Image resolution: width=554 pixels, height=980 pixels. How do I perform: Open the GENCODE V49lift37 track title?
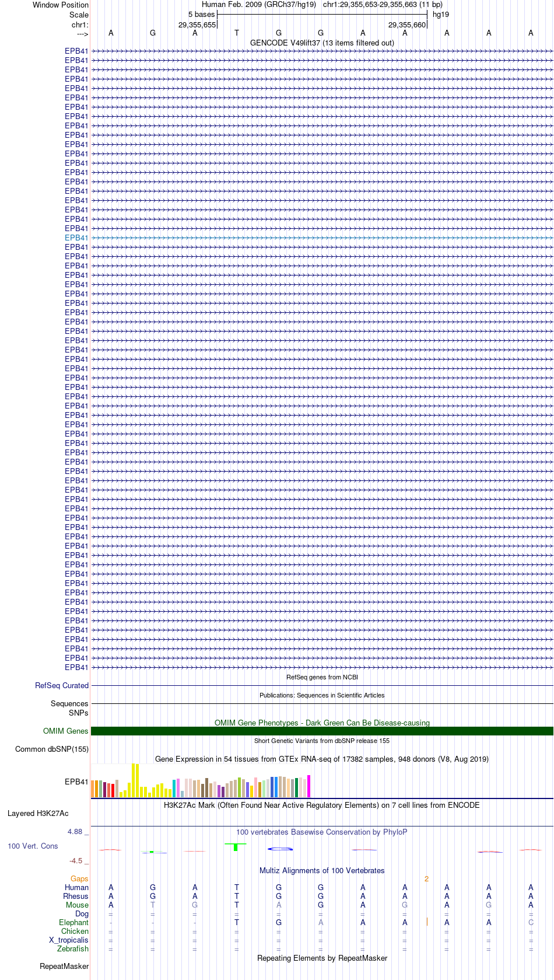(322, 43)
